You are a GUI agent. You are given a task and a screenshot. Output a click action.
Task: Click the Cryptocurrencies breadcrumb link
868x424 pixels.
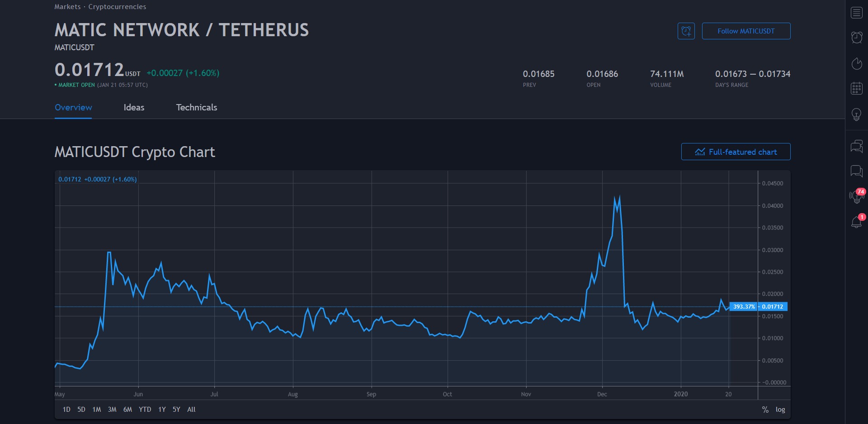(x=117, y=7)
